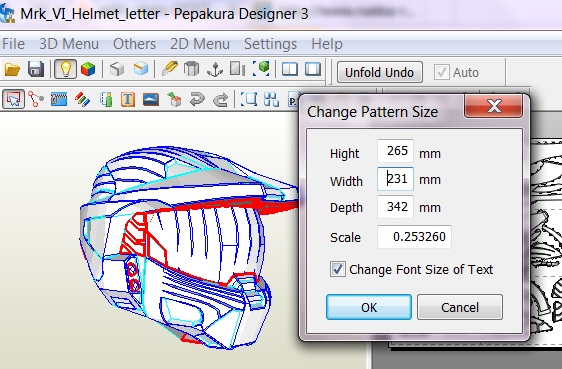Click the anchor icon in toolbar
The image size is (562, 369).
(x=215, y=69)
